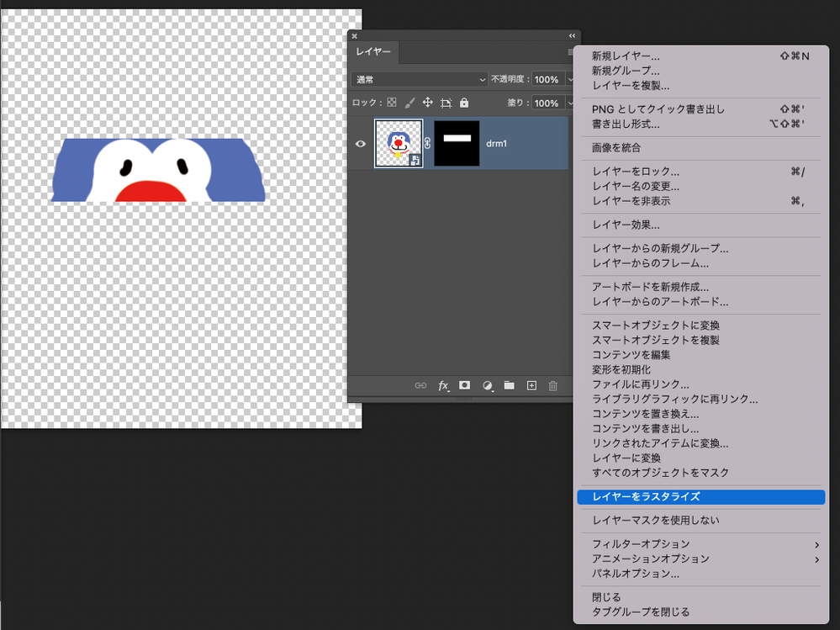The height and width of the screenshot is (630, 840).
Task: Toggle the mask link between thumbnail and mask
Action: pyautogui.click(x=427, y=143)
